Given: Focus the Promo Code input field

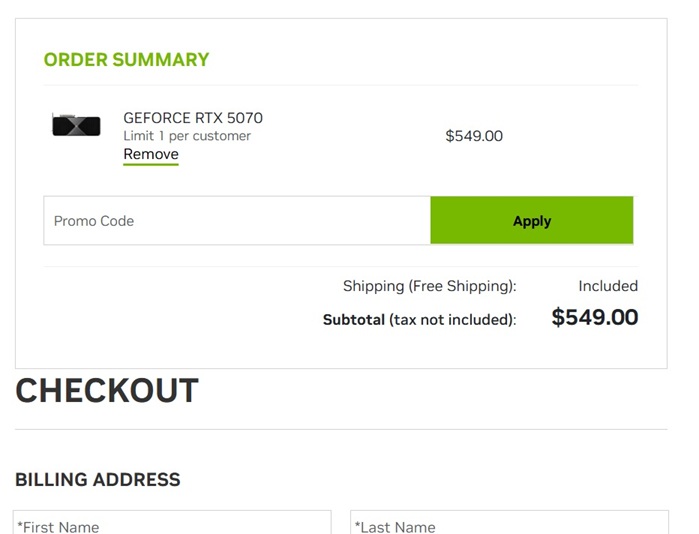Looking at the screenshot, I should [237, 221].
